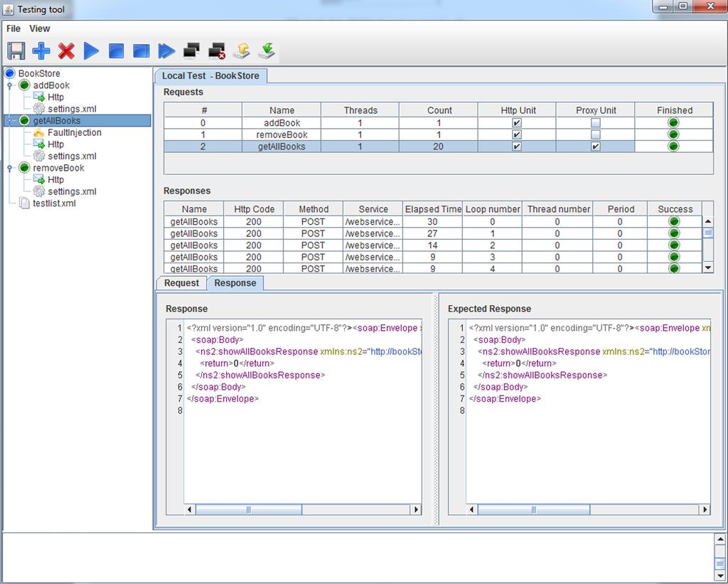Select the Local Test - BookStore tab
This screenshot has width=728, height=584.
coord(210,75)
